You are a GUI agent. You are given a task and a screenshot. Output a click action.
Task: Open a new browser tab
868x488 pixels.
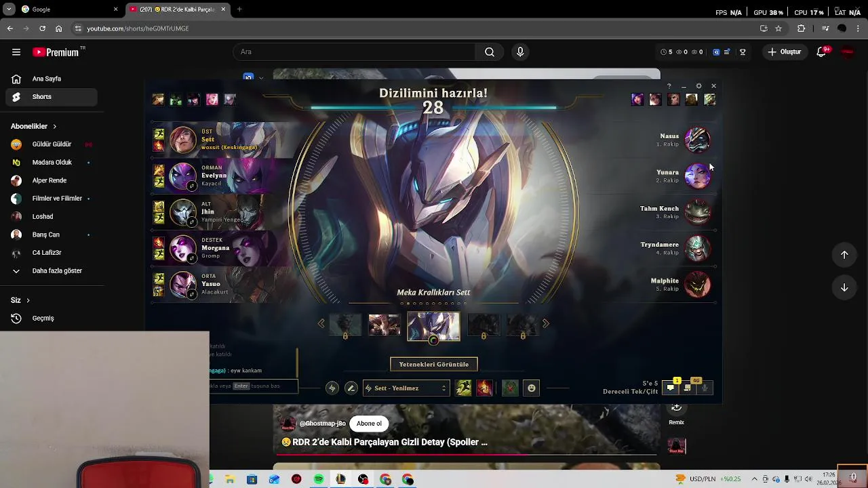click(x=239, y=9)
